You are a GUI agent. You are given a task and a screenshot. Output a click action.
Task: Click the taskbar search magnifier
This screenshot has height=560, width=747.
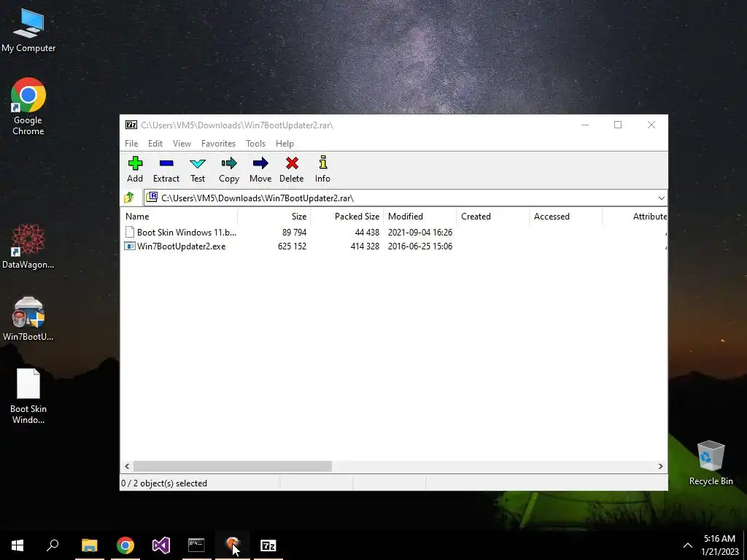pyautogui.click(x=53, y=545)
